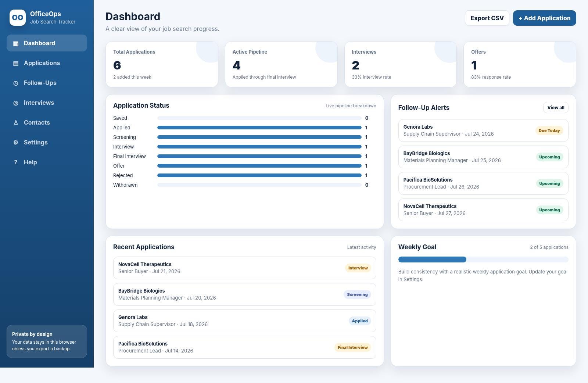Click the Applied status bar
The height and width of the screenshot is (383, 588).
pyautogui.click(x=259, y=128)
